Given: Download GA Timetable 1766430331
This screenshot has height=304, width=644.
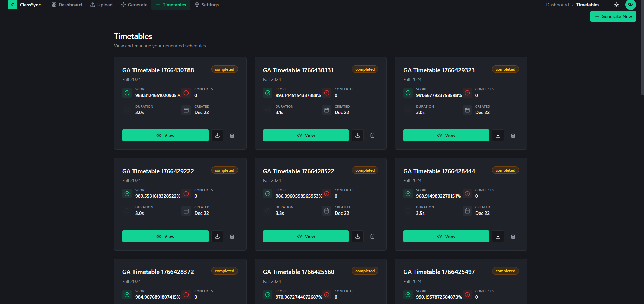Looking at the screenshot, I should 358,135.
